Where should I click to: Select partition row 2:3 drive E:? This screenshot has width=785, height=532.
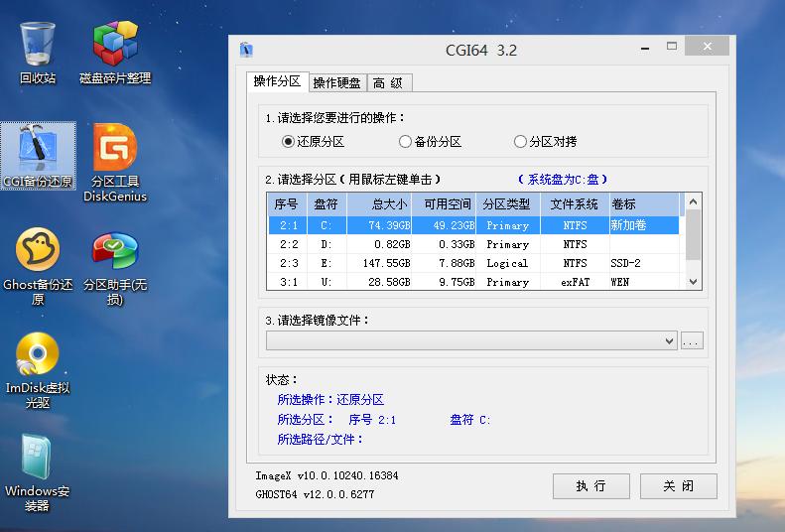473,263
